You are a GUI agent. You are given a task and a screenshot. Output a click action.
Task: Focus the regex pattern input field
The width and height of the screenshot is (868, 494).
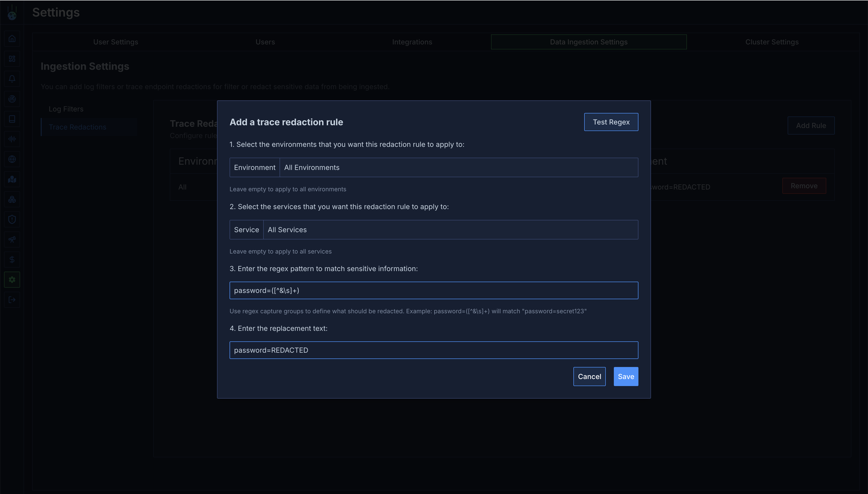pyautogui.click(x=433, y=290)
